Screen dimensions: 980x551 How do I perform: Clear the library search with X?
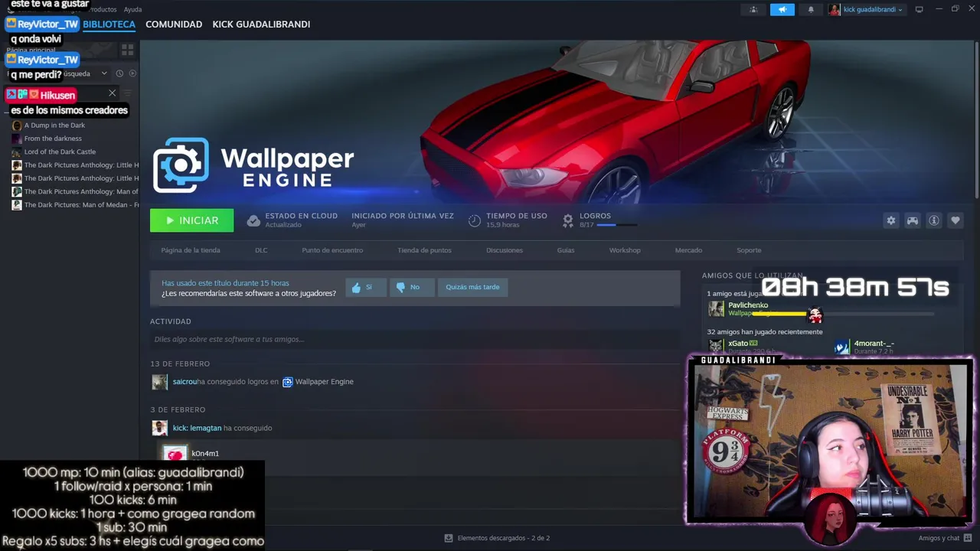[x=113, y=93]
